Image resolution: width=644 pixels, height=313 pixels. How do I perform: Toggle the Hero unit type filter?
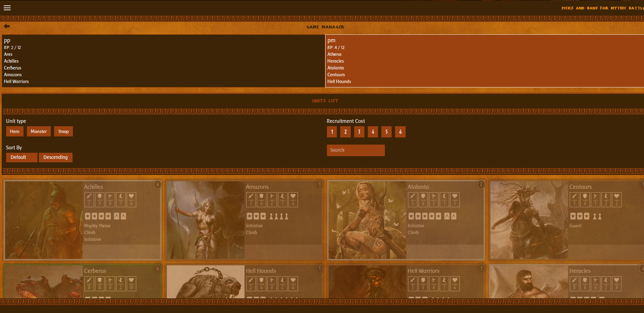[15, 131]
